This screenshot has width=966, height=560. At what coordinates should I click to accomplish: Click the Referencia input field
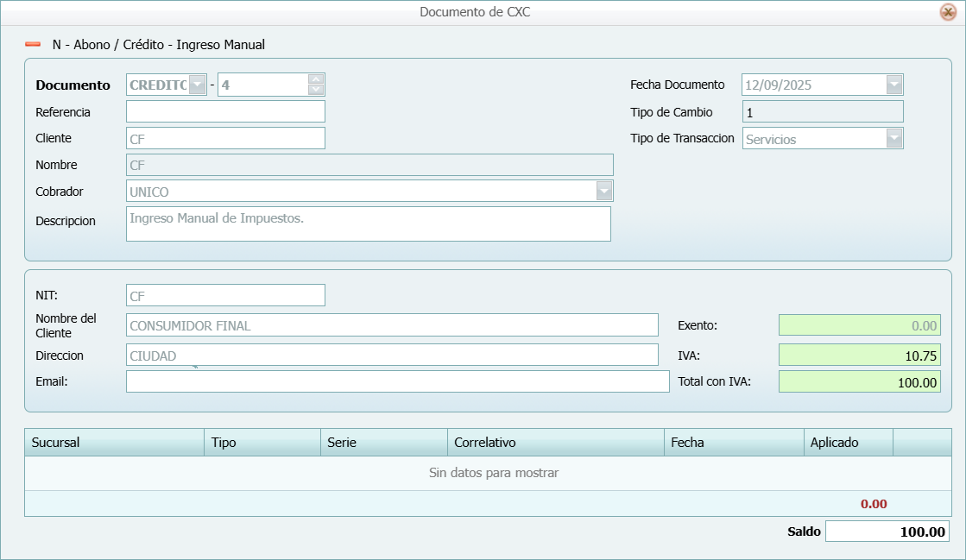[x=225, y=111]
